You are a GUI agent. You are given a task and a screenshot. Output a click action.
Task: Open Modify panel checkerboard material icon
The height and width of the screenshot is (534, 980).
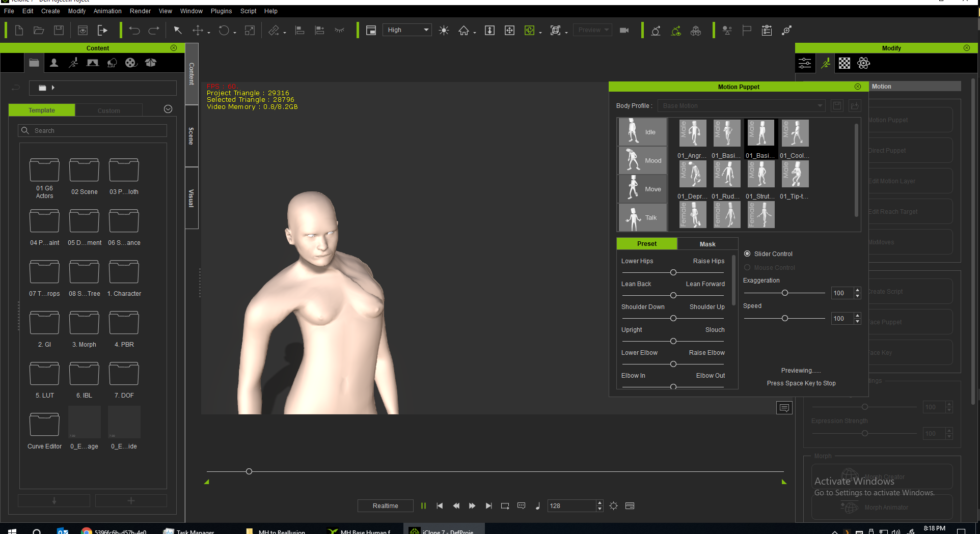tap(845, 63)
